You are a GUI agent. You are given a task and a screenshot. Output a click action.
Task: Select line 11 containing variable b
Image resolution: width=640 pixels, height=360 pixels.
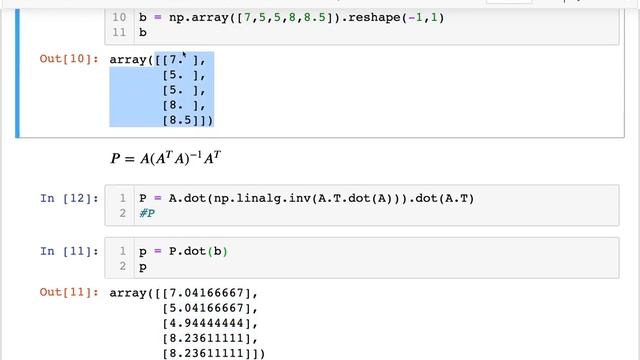(x=142, y=33)
